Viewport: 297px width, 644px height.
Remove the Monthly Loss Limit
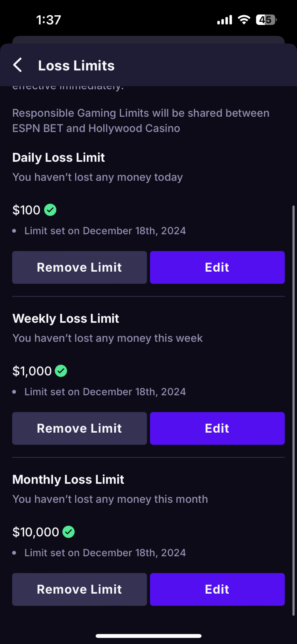click(80, 589)
